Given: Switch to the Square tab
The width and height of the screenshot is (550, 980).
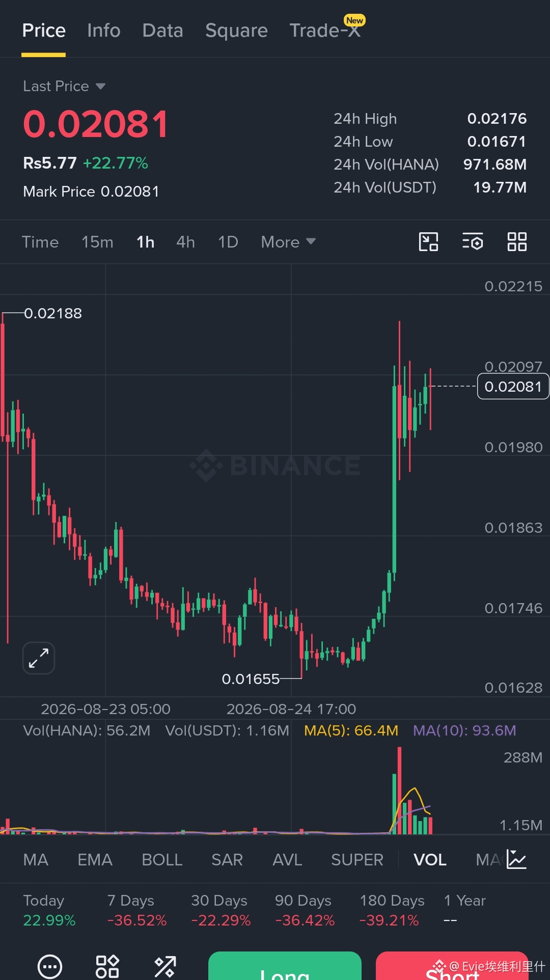Looking at the screenshot, I should (236, 31).
